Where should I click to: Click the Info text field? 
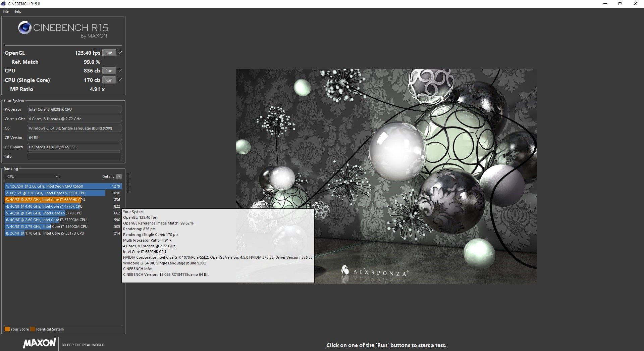click(x=74, y=156)
